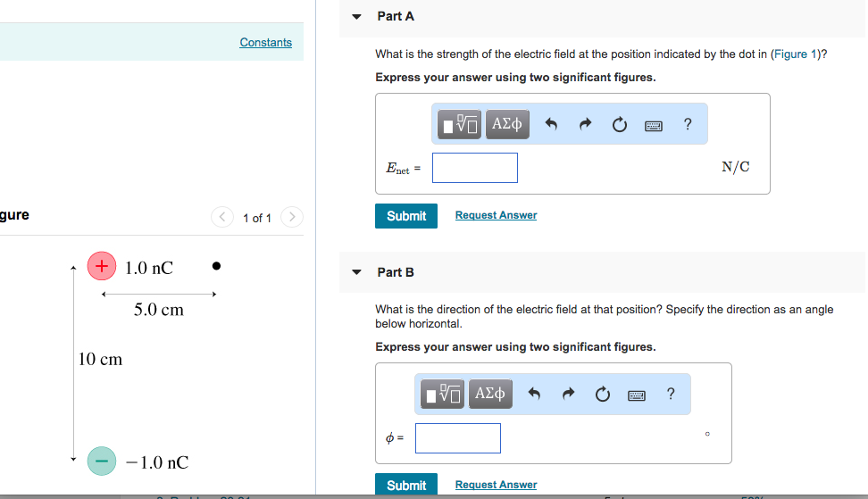The width and height of the screenshot is (868, 499).
Task: Click redo arrow in Part A toolbar
Action: [585, 125]
